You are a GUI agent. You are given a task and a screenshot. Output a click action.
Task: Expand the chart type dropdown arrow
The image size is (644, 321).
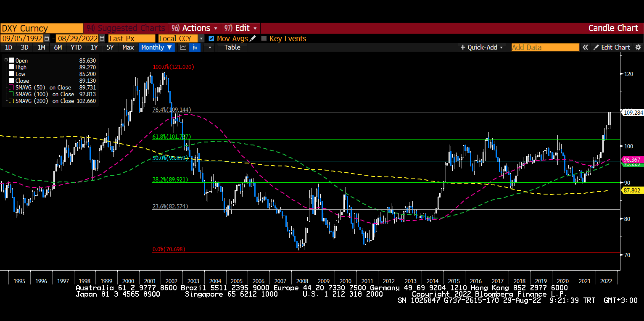210,47
